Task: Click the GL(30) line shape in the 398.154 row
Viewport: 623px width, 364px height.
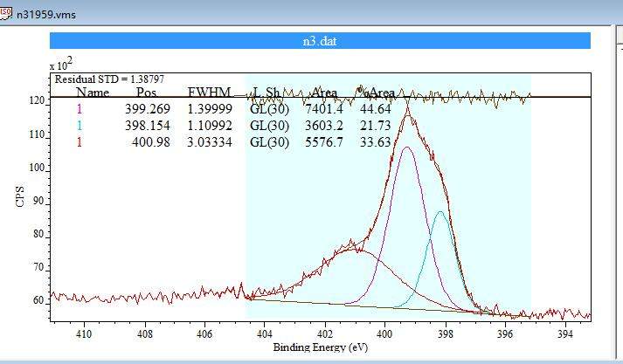Action: click(x=269, y=126)
